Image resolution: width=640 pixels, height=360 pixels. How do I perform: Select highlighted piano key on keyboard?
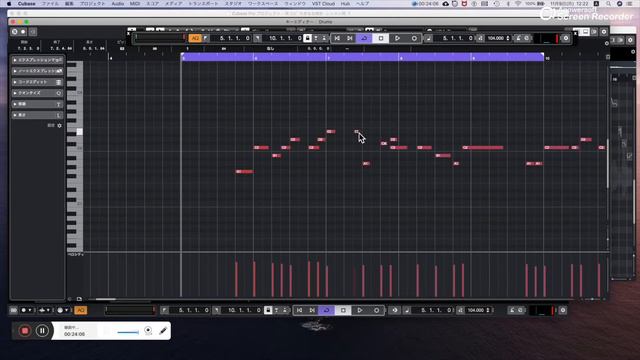[x=80, y=131]
